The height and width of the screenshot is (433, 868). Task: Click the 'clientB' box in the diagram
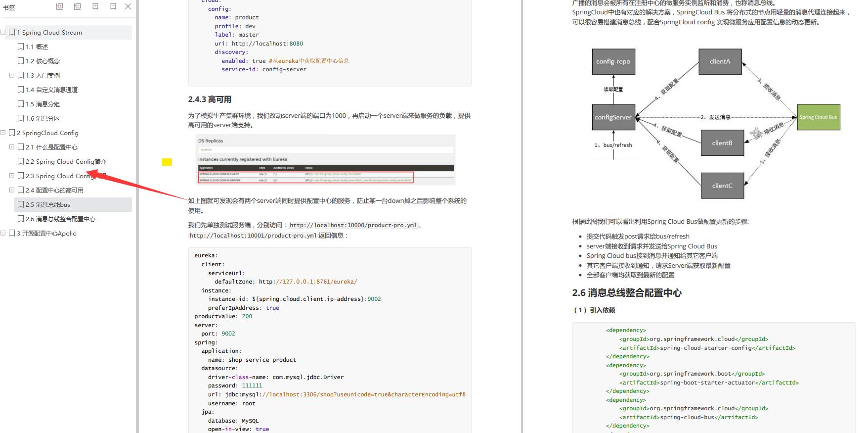click(x=722, y=143)
